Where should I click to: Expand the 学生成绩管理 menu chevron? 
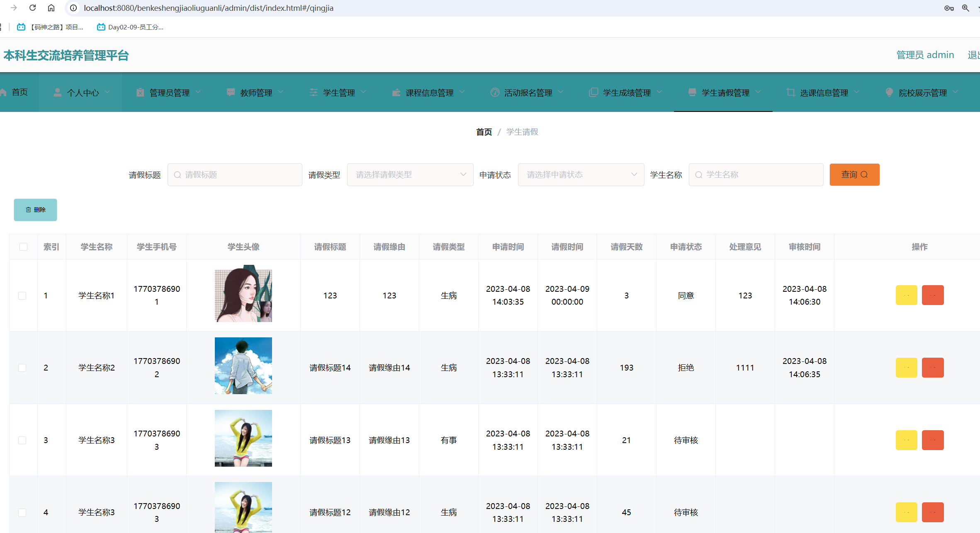tap(659, 92)
